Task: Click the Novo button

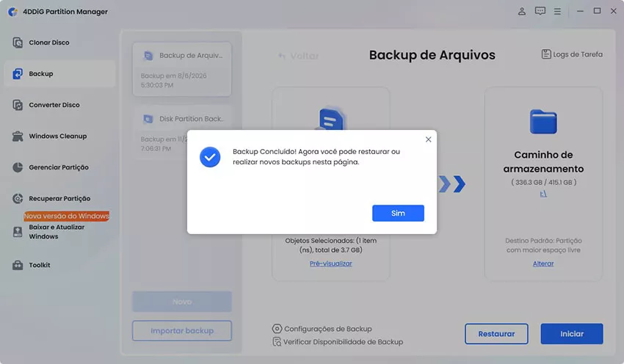Action: coord(182,302)
